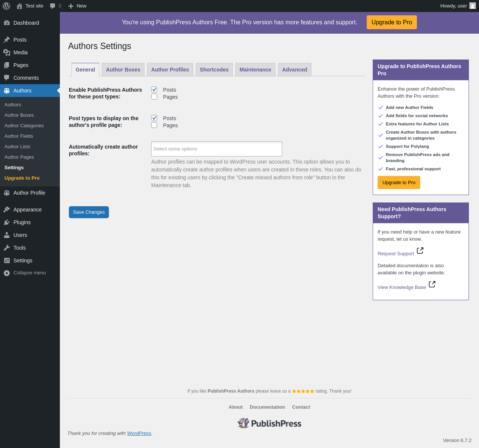
Task: Open Settings item in the Authors submenu
Action: tap(14, 168)
